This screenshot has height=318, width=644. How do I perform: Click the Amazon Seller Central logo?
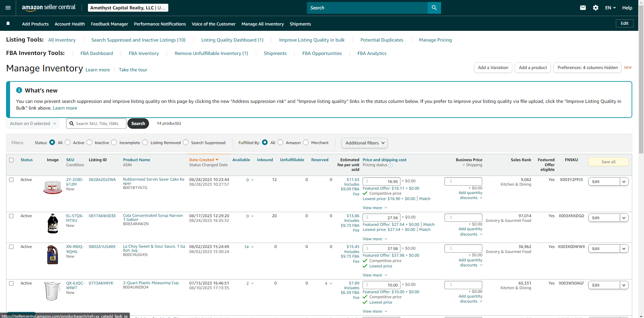49,8
